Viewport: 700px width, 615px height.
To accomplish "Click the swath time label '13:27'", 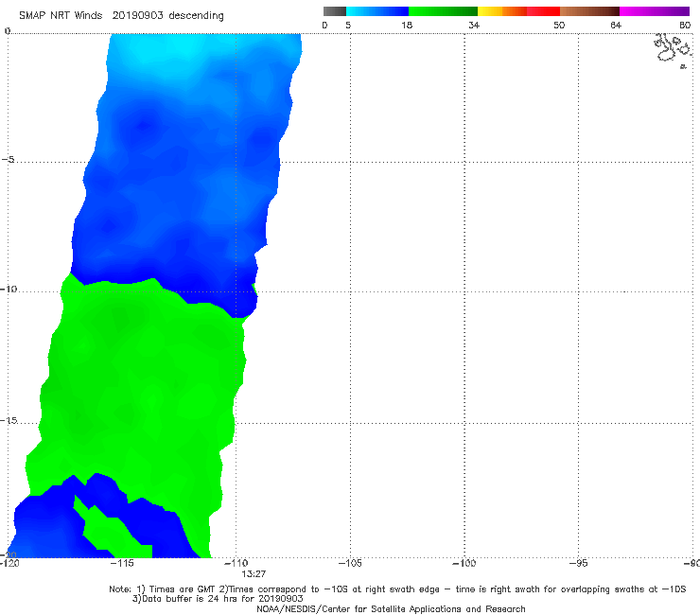I will tap(254, 574).
